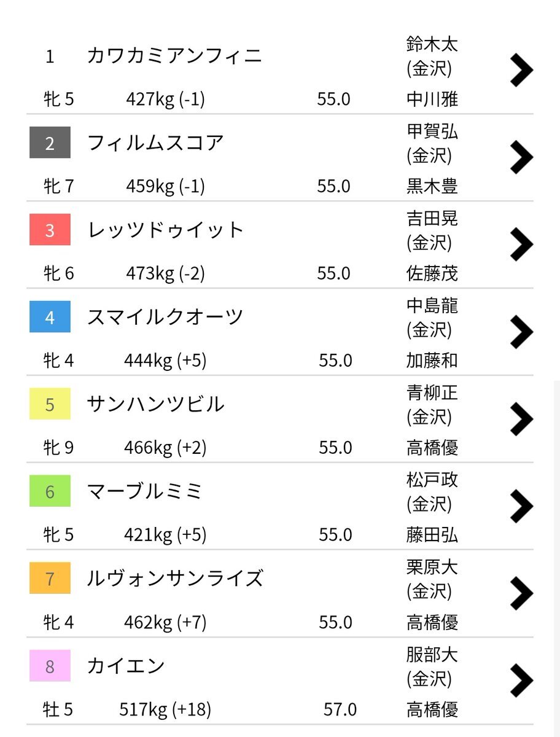This screenshot has width=560, height=737.
Task: Tap orange number 7 badge
Action: [50, 579]
